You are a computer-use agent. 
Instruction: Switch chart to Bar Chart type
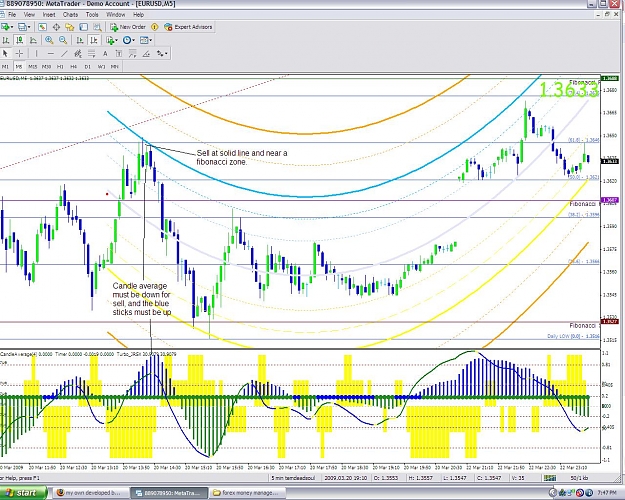click(x=6, y=40)
